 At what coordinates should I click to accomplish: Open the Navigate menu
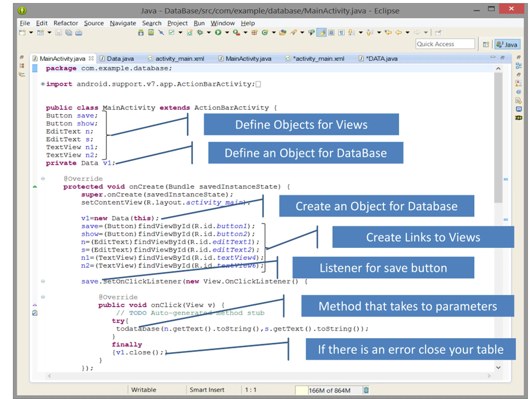tap(123, 23)
